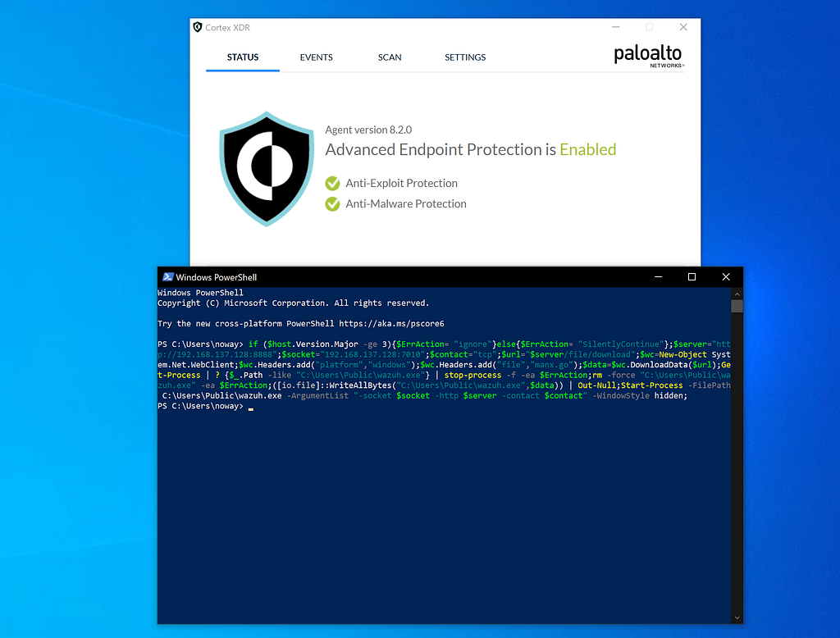Click the 'C:\Users\Public\wazuh.exe -ArgumentList' text

(255, 396)
